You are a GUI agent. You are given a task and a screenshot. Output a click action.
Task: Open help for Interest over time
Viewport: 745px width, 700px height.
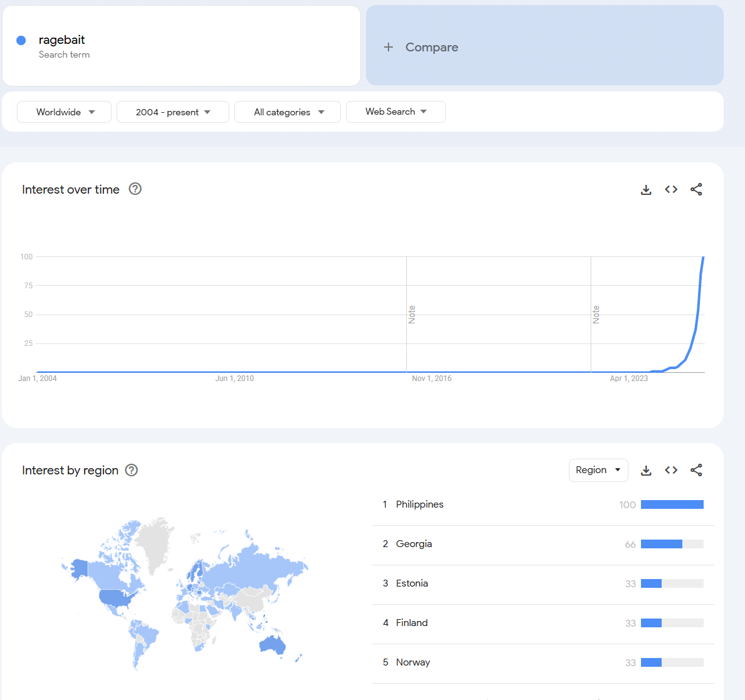pos(135,189)
